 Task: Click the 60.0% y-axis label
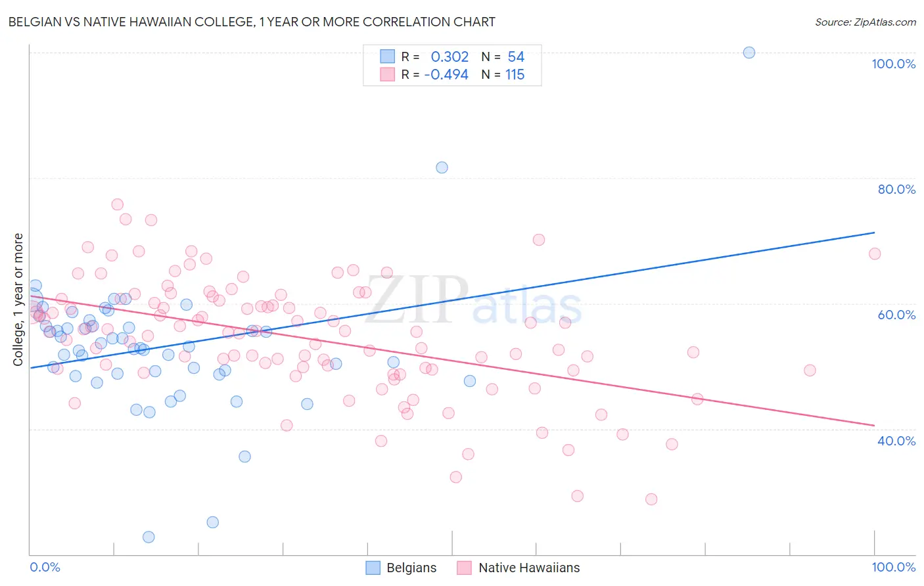[896, 315]
